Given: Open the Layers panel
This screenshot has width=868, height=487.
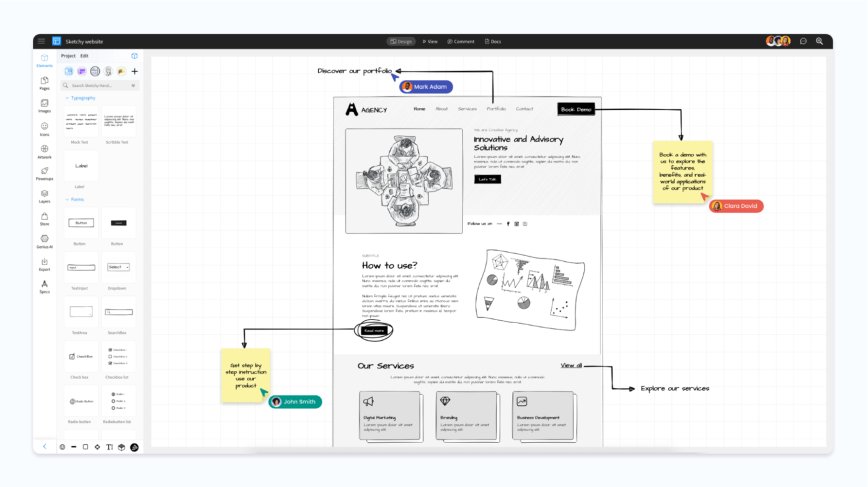Looking at the screenshot, I should tap(45, 197).
